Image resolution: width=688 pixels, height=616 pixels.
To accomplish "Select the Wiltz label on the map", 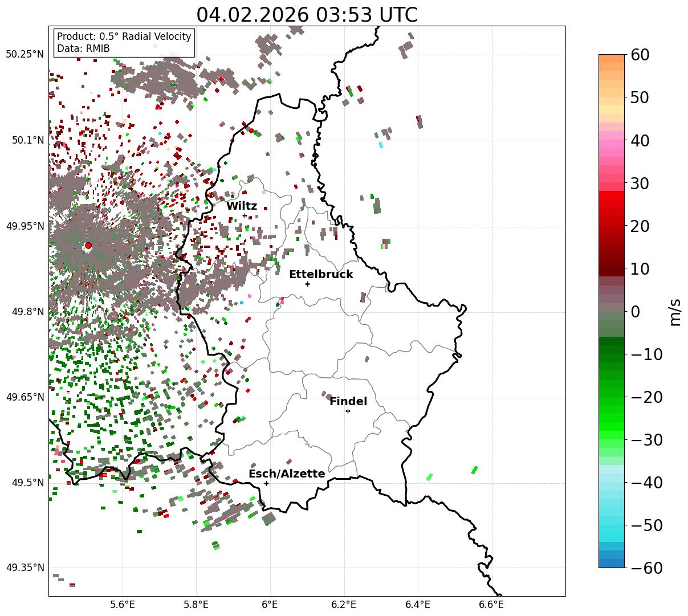I will [242, 206].
